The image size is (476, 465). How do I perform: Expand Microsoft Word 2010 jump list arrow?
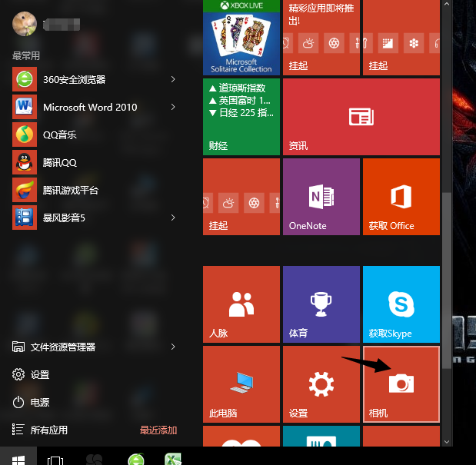[x=173, y=107]
